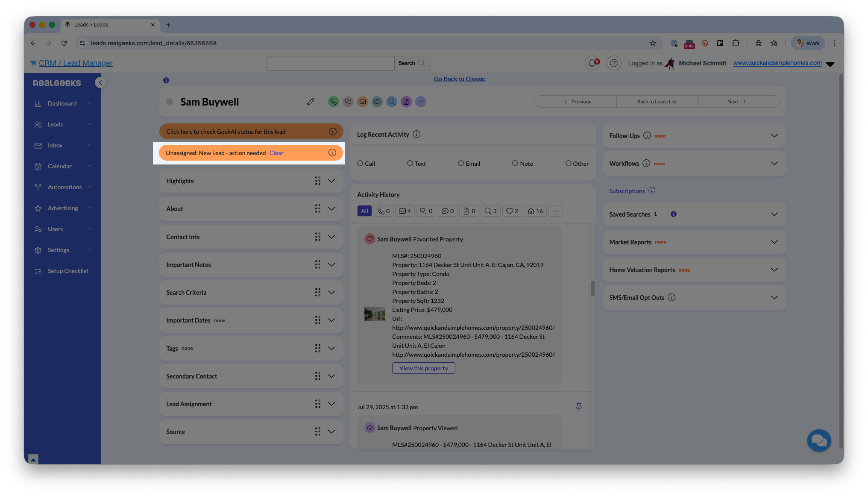This screenshot has height=496, width=868.
Task: Select the Email activity radio button
Action: [x=460, y=163]
